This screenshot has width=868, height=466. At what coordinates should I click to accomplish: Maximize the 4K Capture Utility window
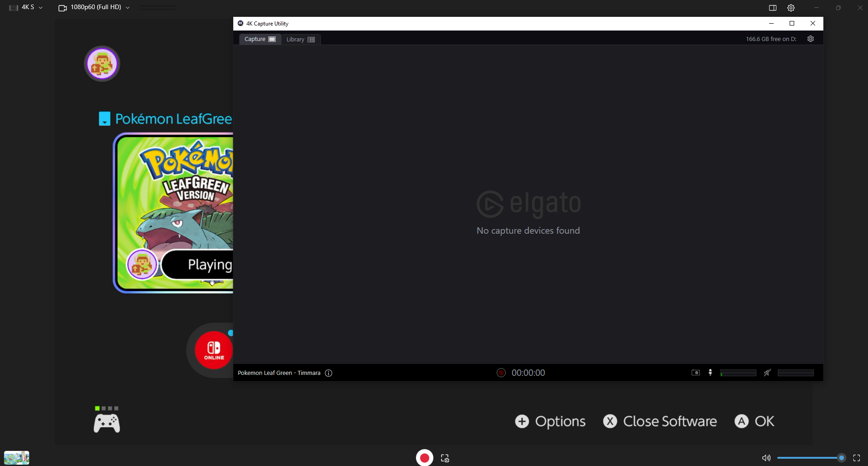[792, 23]
